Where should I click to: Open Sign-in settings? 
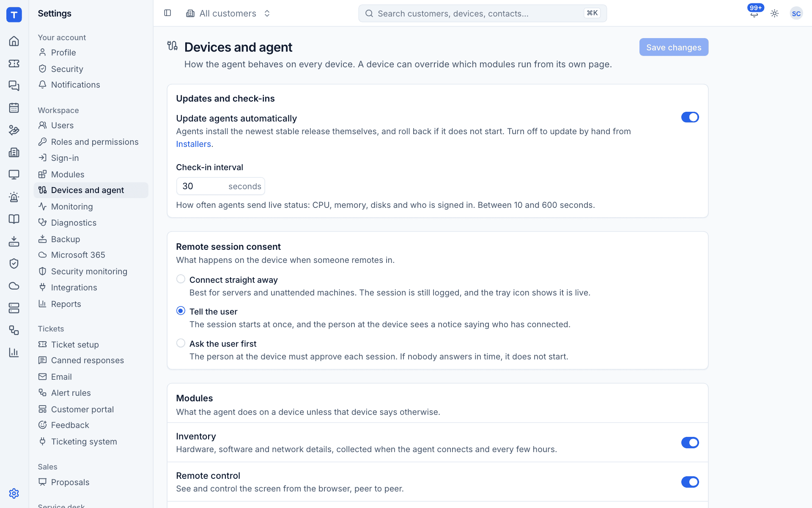pos(91,158)
